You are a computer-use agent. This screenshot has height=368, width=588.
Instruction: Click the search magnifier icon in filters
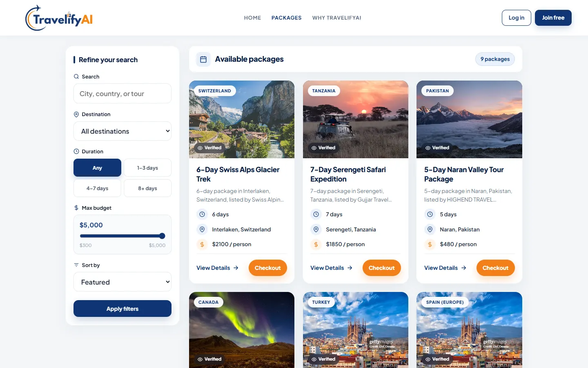click(76, 76)
